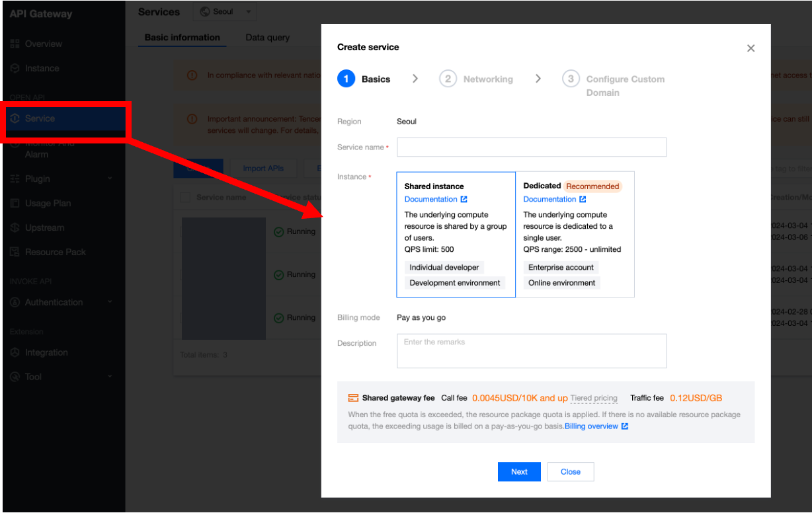Open Usage Plan in the sidebar
Screen dimensions: 812x513
tap(48, 203)
